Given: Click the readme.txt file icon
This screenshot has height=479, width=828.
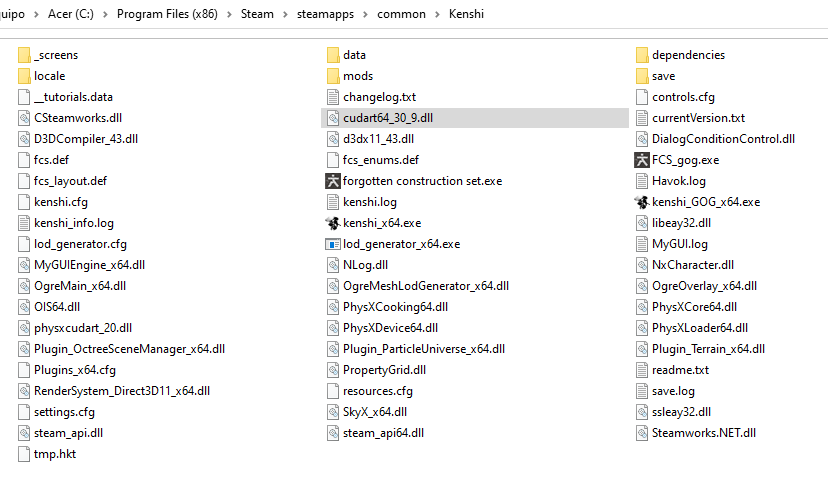Looking at the screenshot, I should pos(642,370).
